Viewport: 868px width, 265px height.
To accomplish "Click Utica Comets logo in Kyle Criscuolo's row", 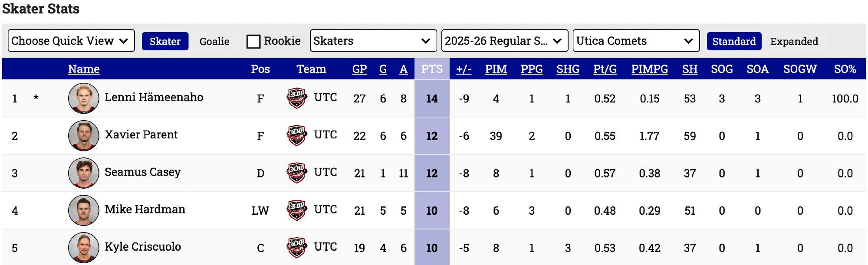I will tap(297, 248).
